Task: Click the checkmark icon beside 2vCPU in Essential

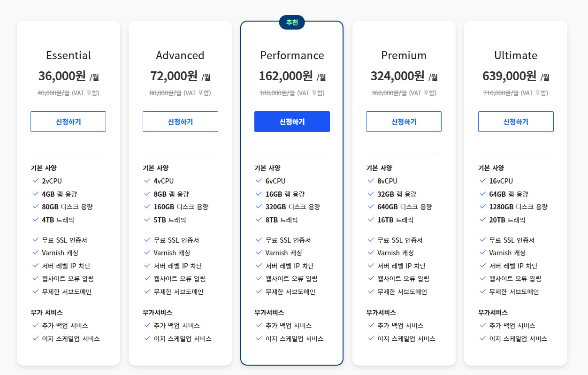Action: click(x=36, y=181)
